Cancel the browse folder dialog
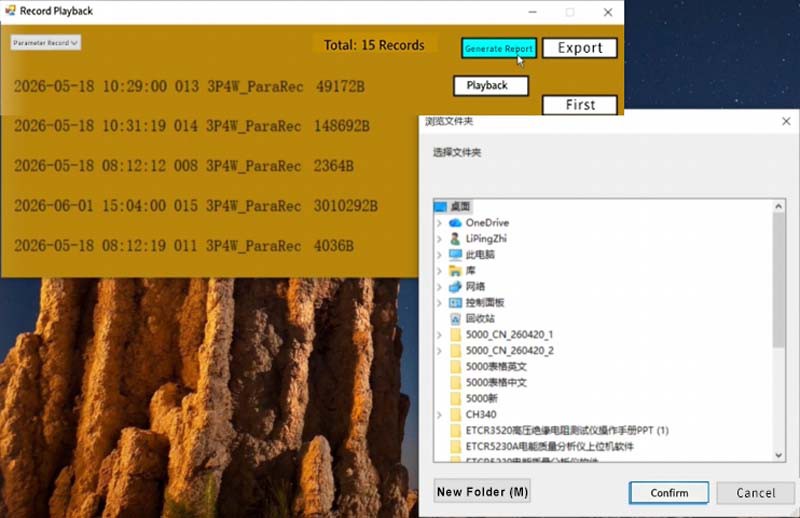800x518 pixels. click(756, 492)
